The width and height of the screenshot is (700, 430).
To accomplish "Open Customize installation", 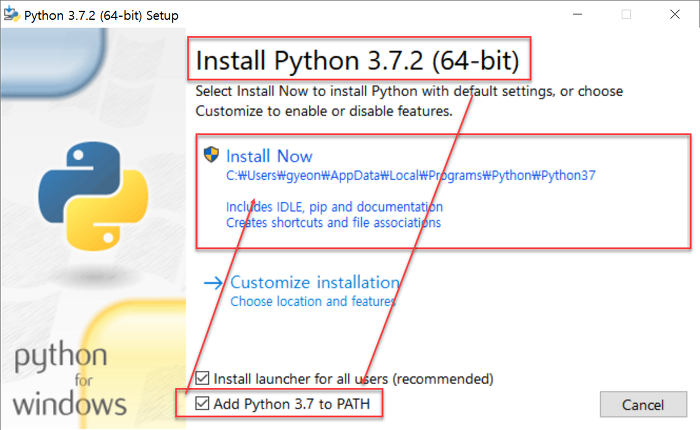I will click(x=315, y=282).
